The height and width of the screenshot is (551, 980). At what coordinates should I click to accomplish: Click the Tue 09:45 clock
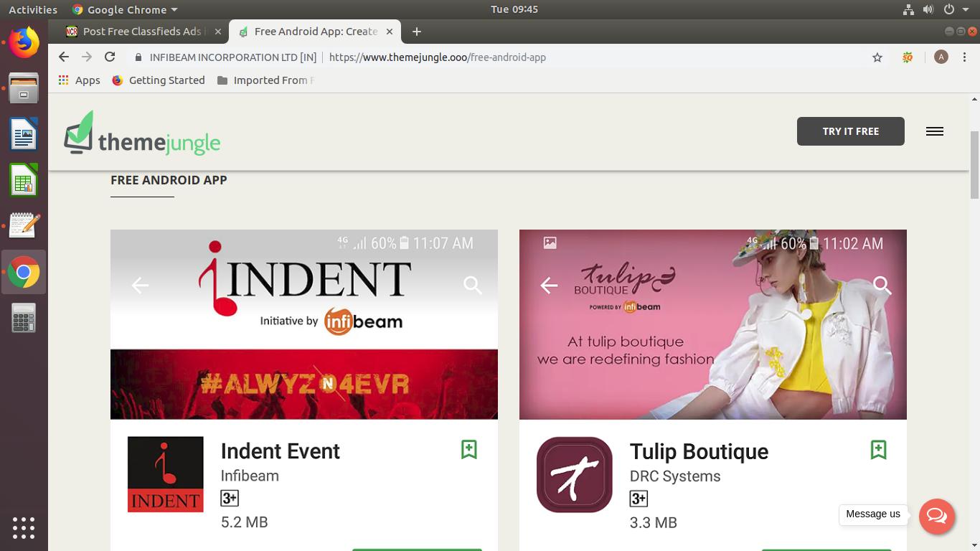click(x=514, y=9)
